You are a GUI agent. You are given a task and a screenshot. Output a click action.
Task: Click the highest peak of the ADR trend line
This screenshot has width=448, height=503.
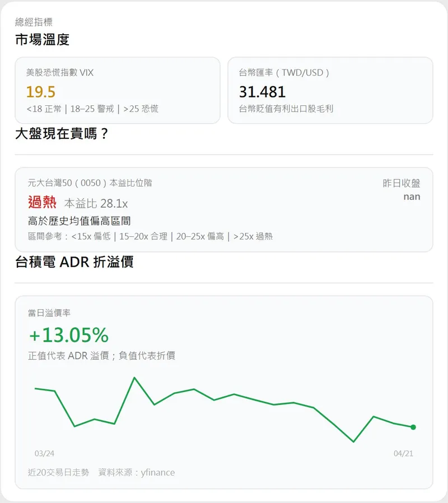(134, 378)
